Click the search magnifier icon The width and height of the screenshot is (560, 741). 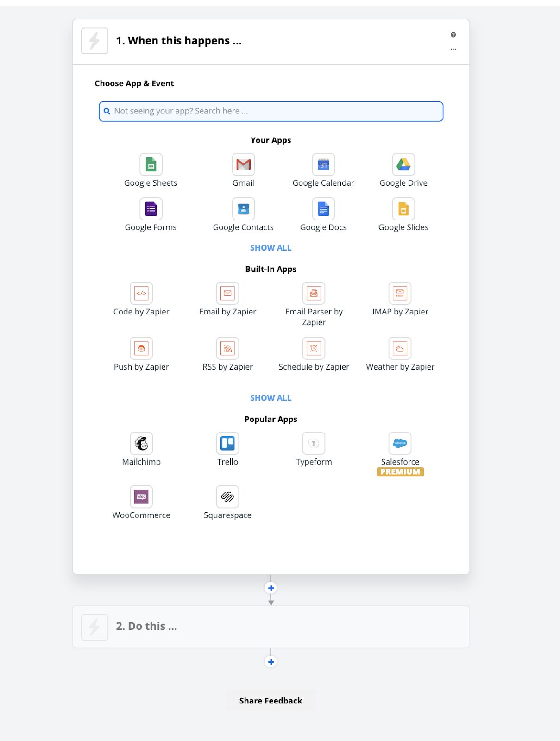click(x=107, y=111)
